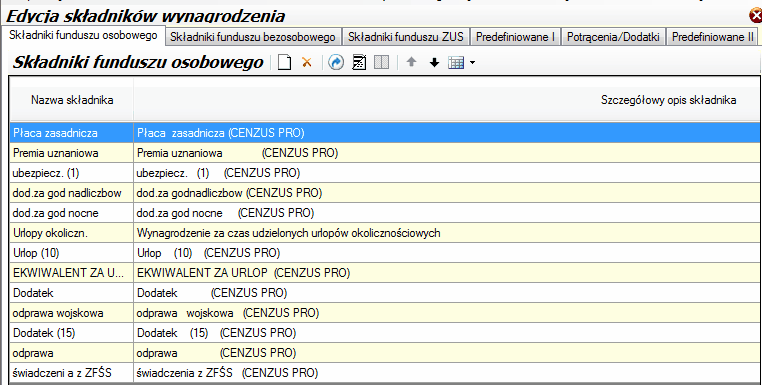Click the ubezpiecz. (1) (CENZUS PRO) description
The width and height of the screenshot is (762, 385).
click(x=447, y=173)
